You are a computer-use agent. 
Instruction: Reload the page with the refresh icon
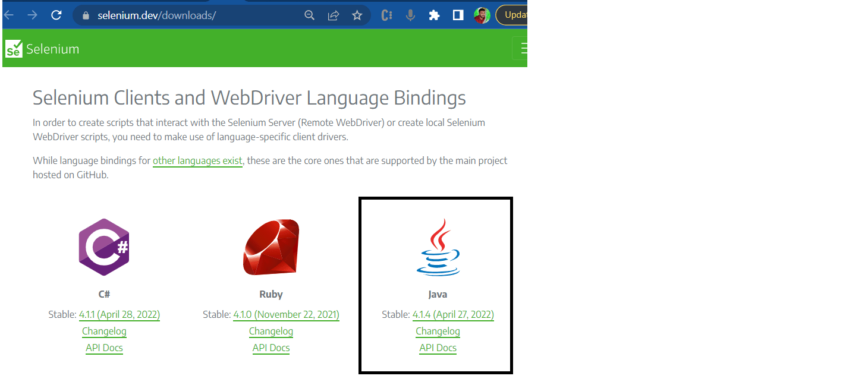point(56,15)
